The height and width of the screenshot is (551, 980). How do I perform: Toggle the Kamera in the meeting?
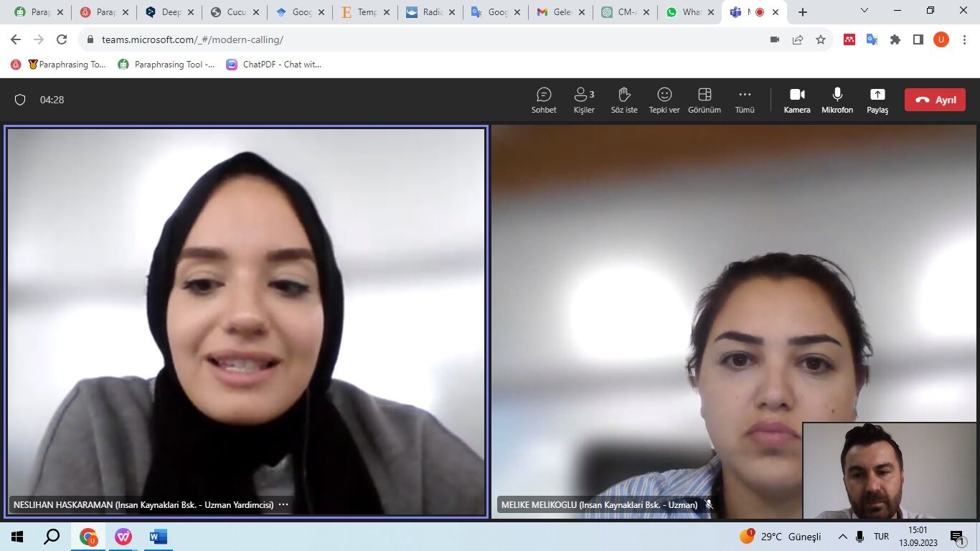[x=797, y=100]
